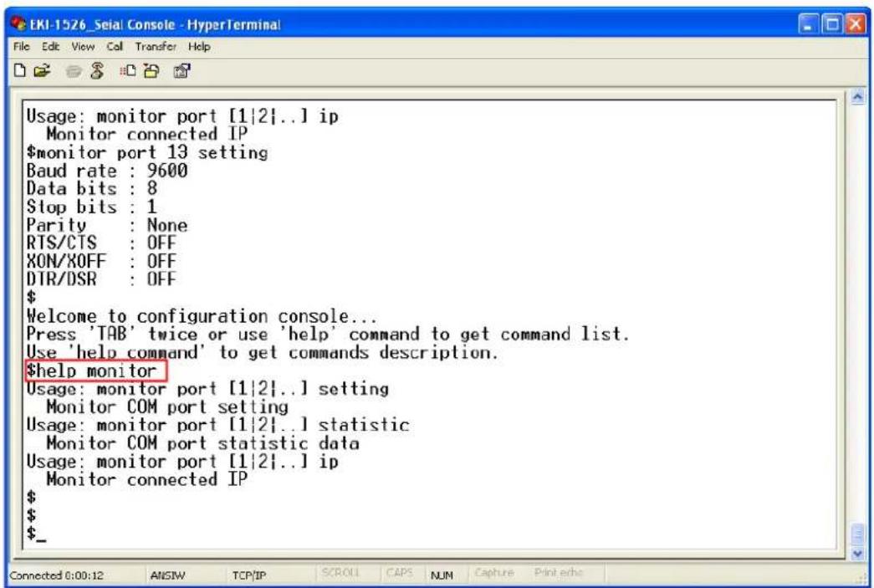
Task: Click 'Monitor COM port statistic data' line
Action: coord(203,443)
